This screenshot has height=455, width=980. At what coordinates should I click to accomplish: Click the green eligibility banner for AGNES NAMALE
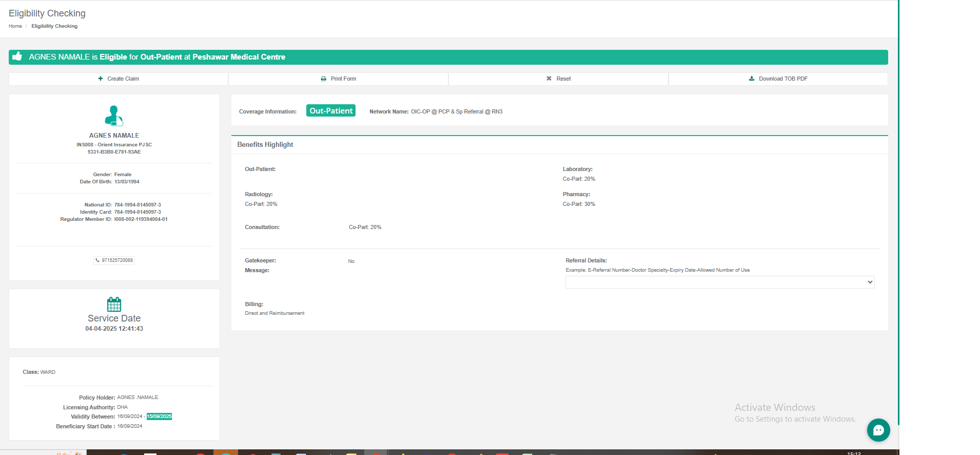click(447, 57)
